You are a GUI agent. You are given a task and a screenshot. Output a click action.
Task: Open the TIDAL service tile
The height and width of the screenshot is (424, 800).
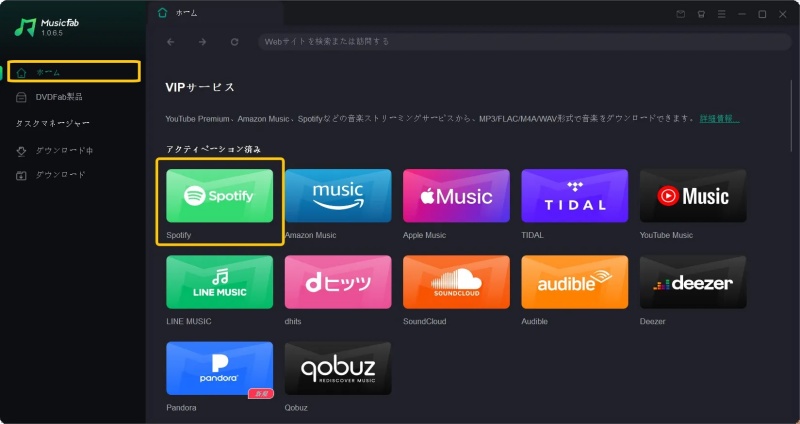(x=574, y=196)
